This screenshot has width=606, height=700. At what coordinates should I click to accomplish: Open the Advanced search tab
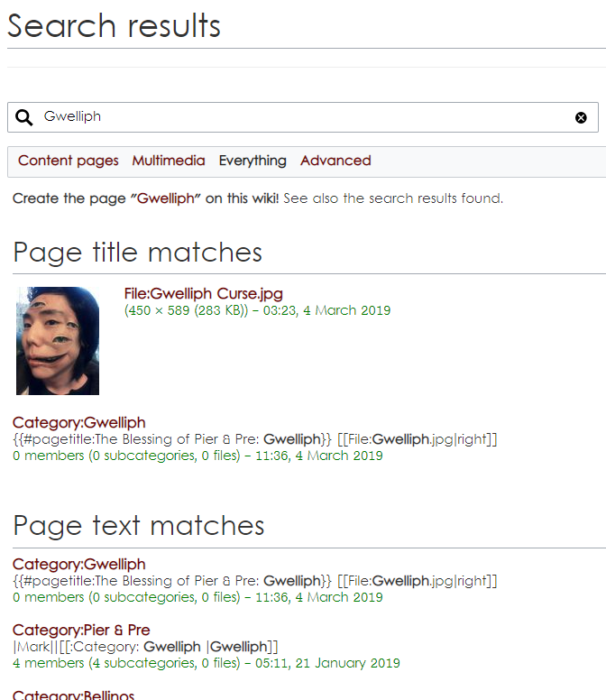point(335,161)
